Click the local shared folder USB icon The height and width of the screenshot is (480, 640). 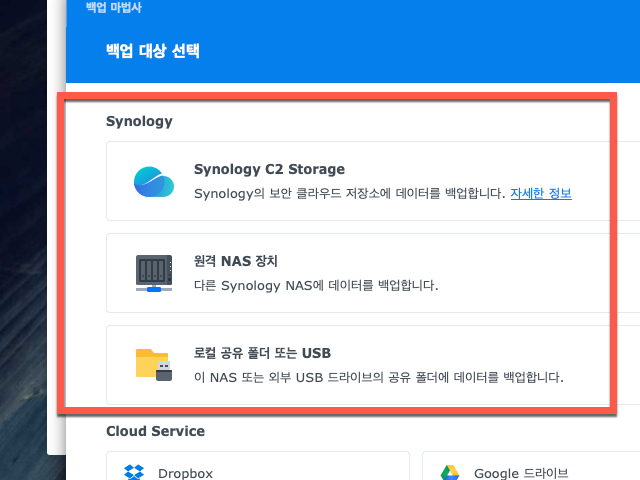tap(154, 365)
